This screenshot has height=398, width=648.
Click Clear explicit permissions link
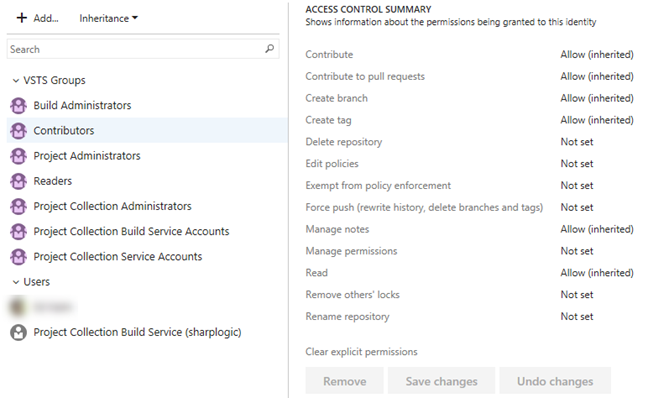click(361, 352)
